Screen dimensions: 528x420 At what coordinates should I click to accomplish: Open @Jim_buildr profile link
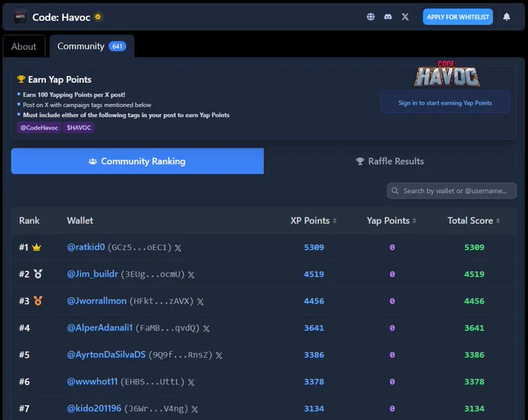click(92, 274)
